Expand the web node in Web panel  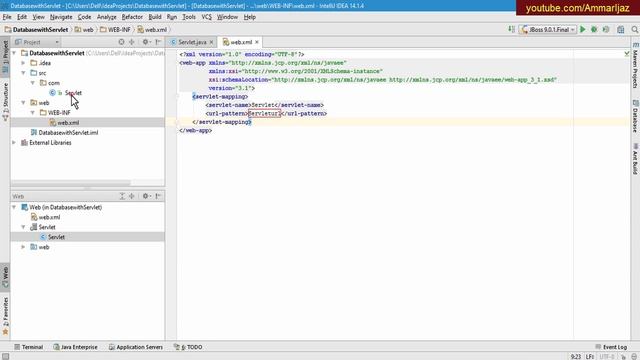tap(24, 247)
